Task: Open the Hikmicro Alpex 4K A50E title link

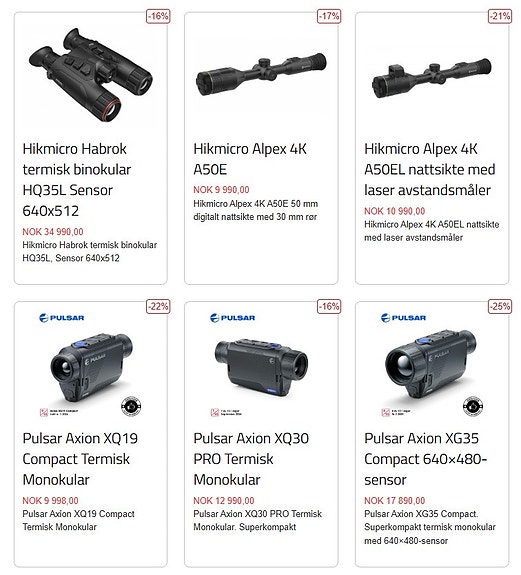Action: [x=250, y=159]
